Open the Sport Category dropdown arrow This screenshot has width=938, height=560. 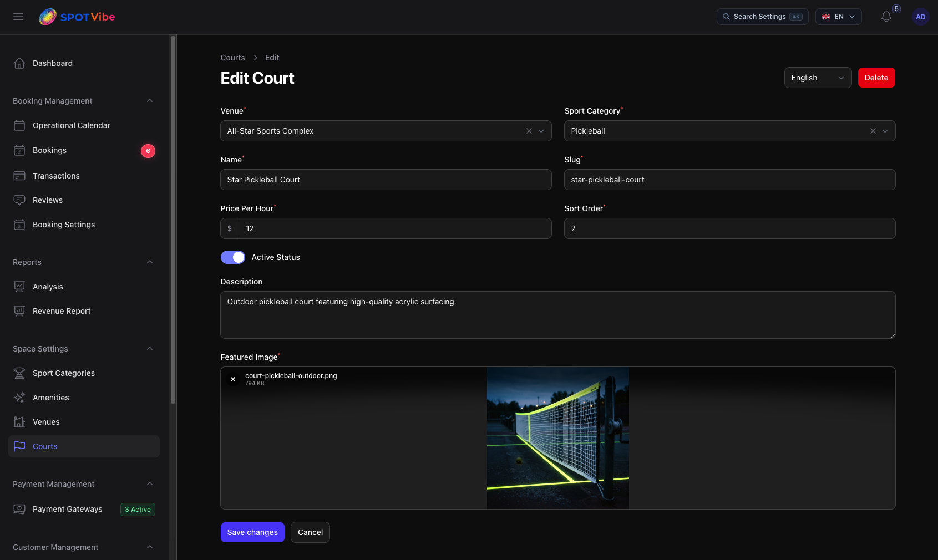point(885,131)
